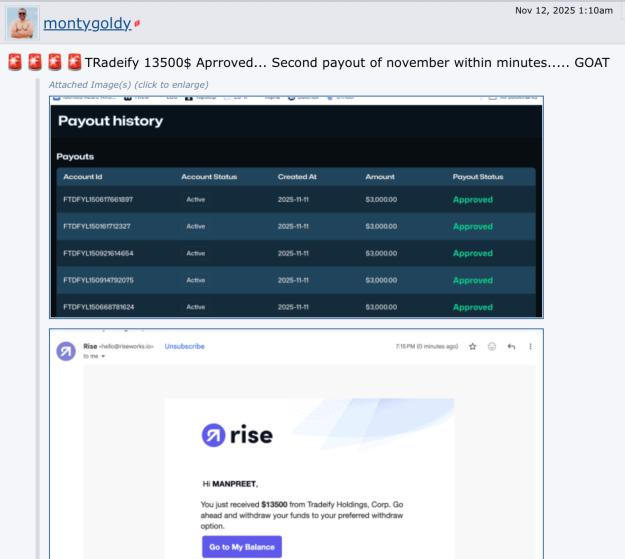Click the Payouts section label
Image resolution: width=625 pixels, height=559 pixels.
[75, 156]
